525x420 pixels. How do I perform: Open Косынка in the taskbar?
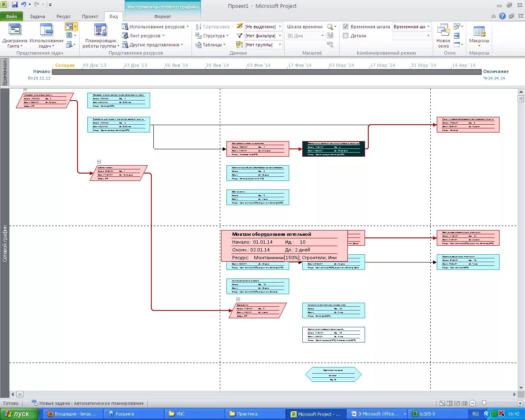point(134,414)
